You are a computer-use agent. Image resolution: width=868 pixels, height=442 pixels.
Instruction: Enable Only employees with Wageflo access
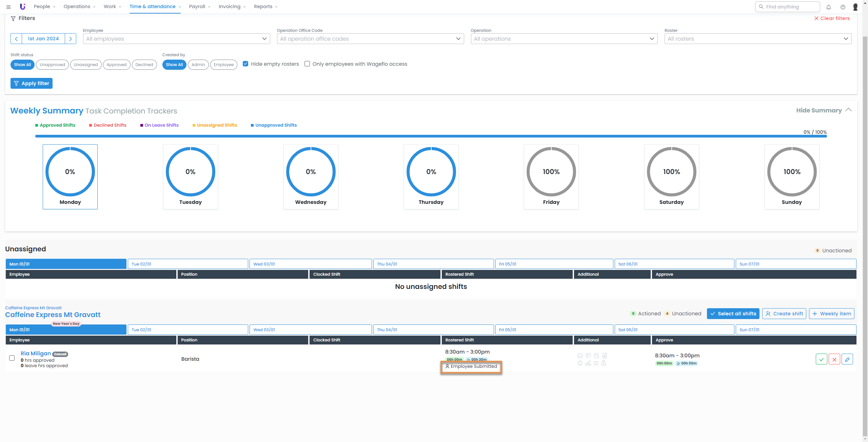point(307,64)
